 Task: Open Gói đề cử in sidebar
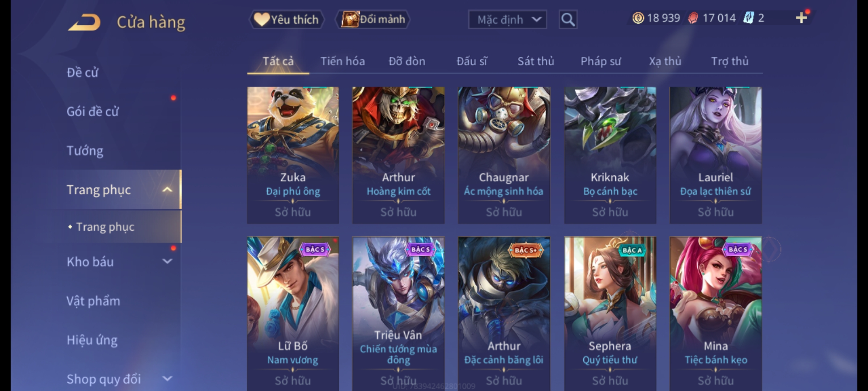pyautogui.click(x=93, y=112)
